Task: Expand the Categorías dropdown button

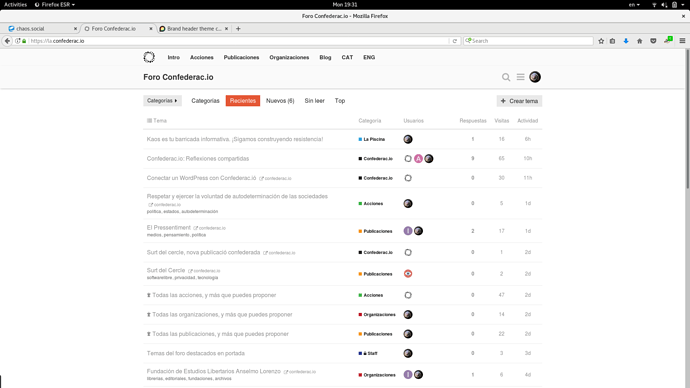Action: point(162,101)
